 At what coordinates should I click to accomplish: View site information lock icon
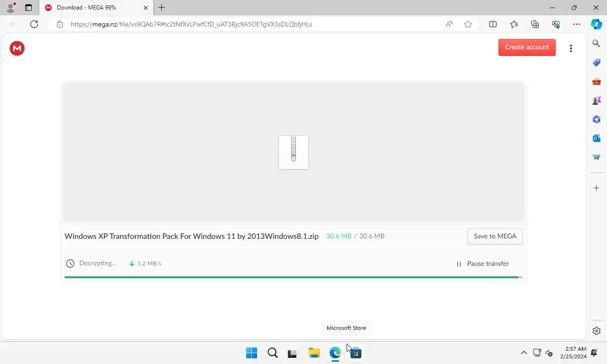[59, 24]
